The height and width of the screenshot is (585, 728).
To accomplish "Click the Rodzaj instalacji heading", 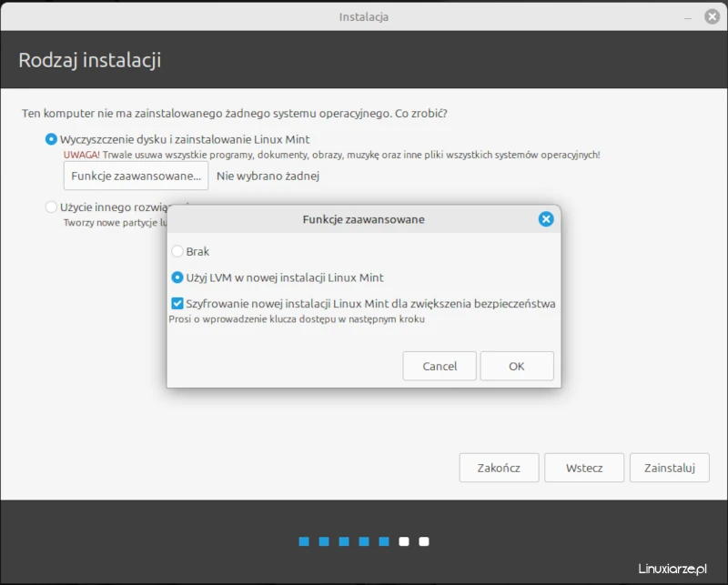I will tap(89, 60).
